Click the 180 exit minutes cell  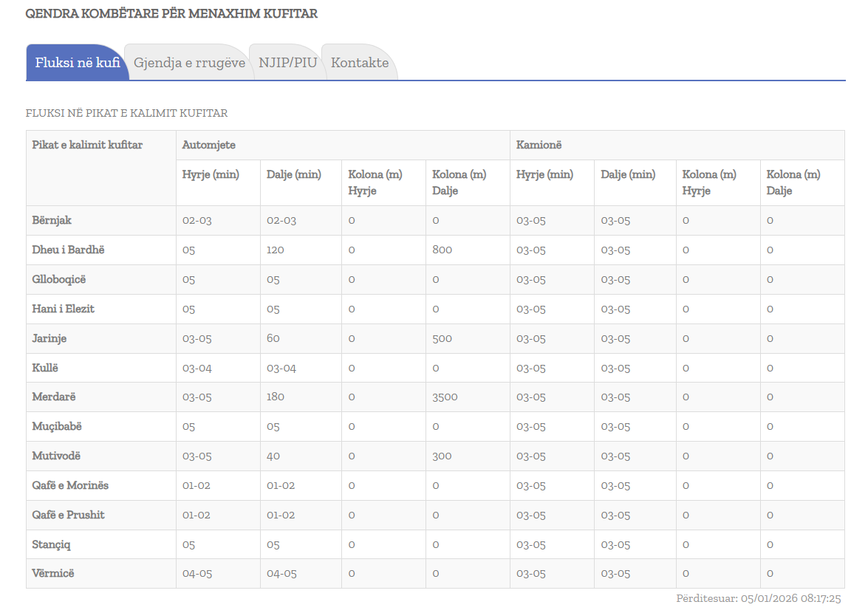tap(275, 397)
